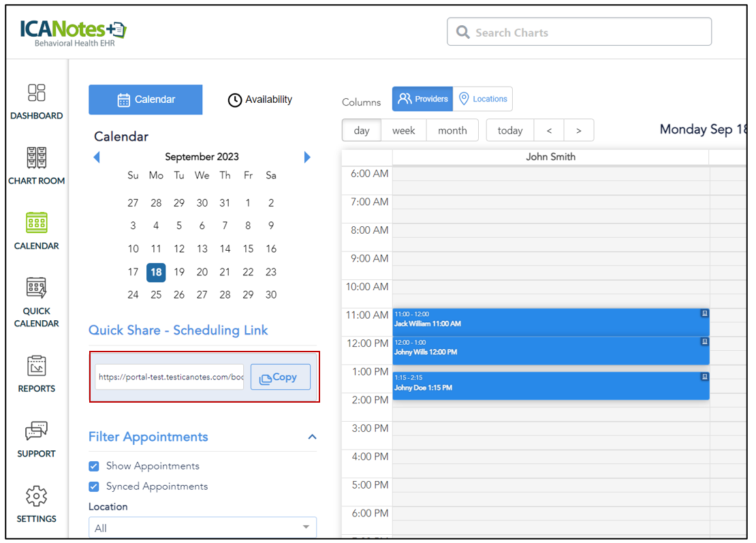Go to the previous month arrow
Viewport: 756px width, 543px height.
[x=97, y=157]
